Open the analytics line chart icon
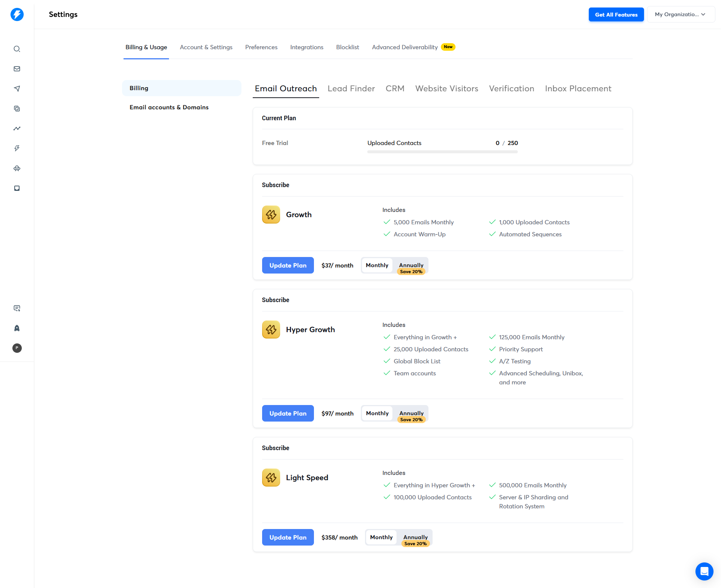Screen dimensions: 721x588 coord(17,128)
